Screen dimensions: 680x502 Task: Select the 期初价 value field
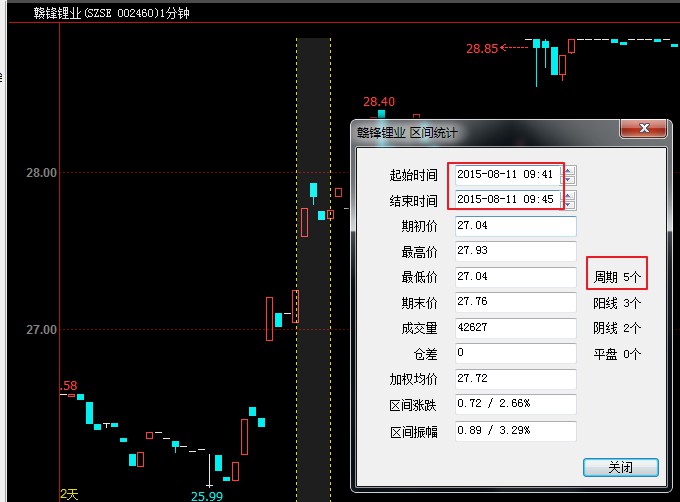515,226
